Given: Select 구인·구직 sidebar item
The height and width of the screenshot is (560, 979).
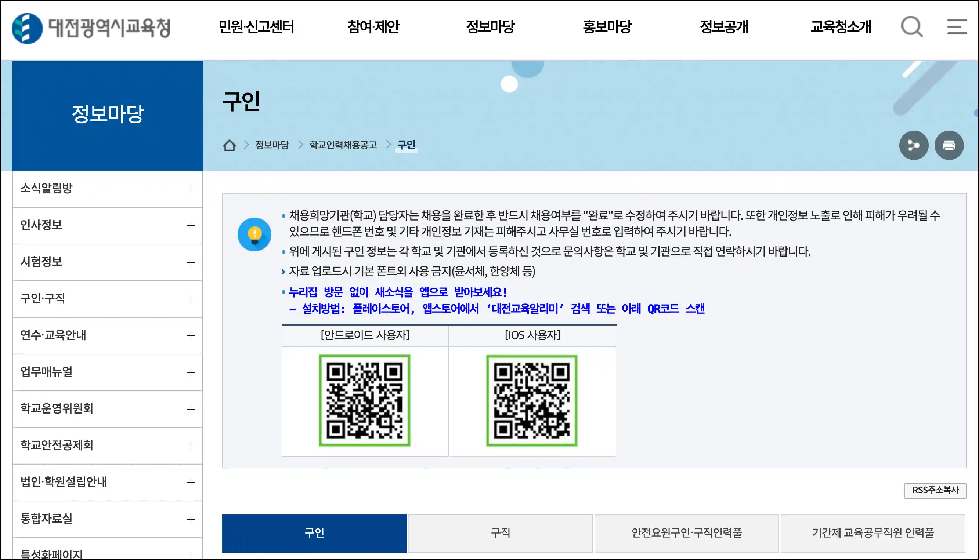Looking at the screenshot, I should (107, 299).
